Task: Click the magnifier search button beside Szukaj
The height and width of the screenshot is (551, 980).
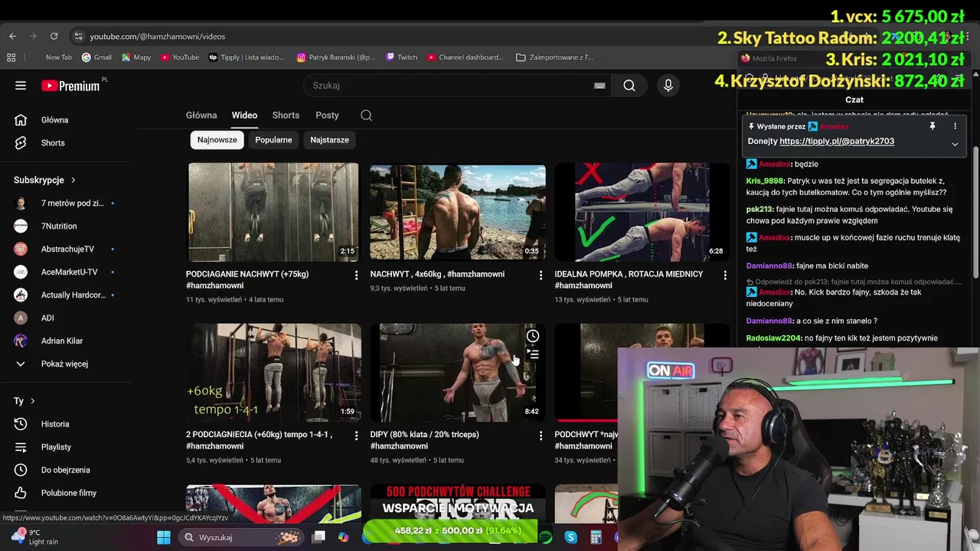Action: [629, 86]
